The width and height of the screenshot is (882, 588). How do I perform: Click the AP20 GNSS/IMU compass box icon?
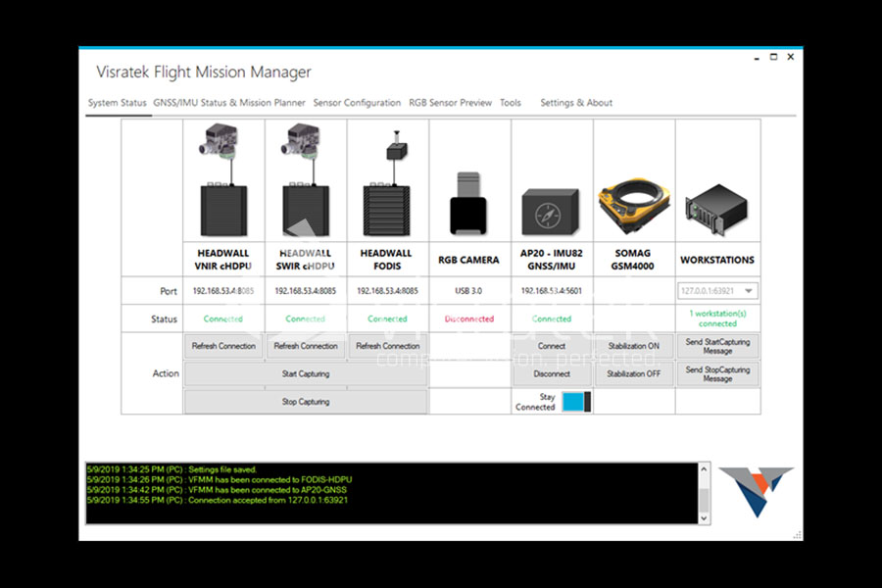tap(550, 212)
